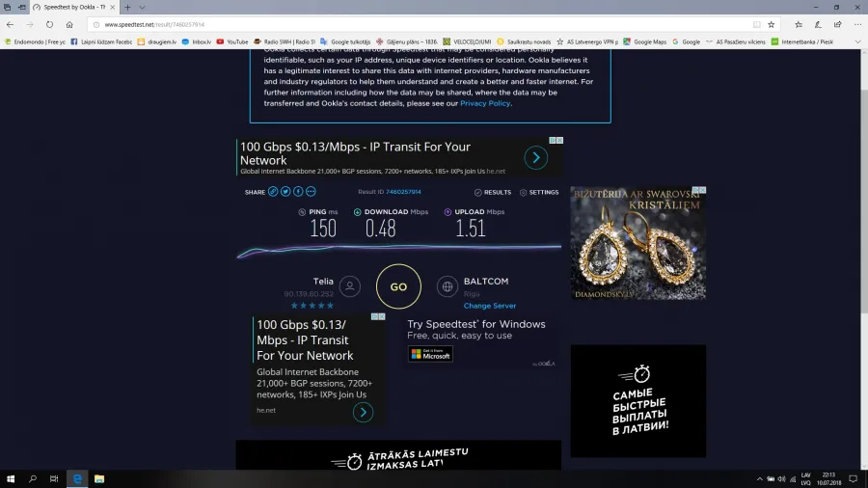
Task: Open the Favorites hub
Action: (799, 24)
